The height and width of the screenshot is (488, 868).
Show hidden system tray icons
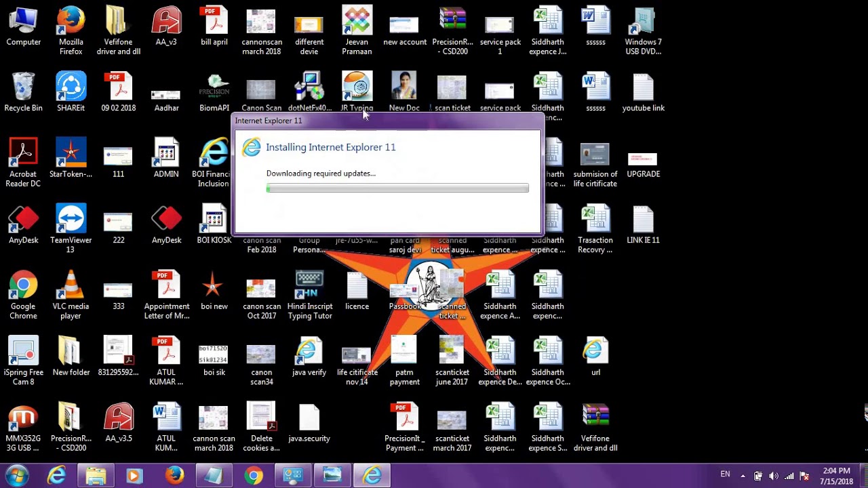point(743,476)
